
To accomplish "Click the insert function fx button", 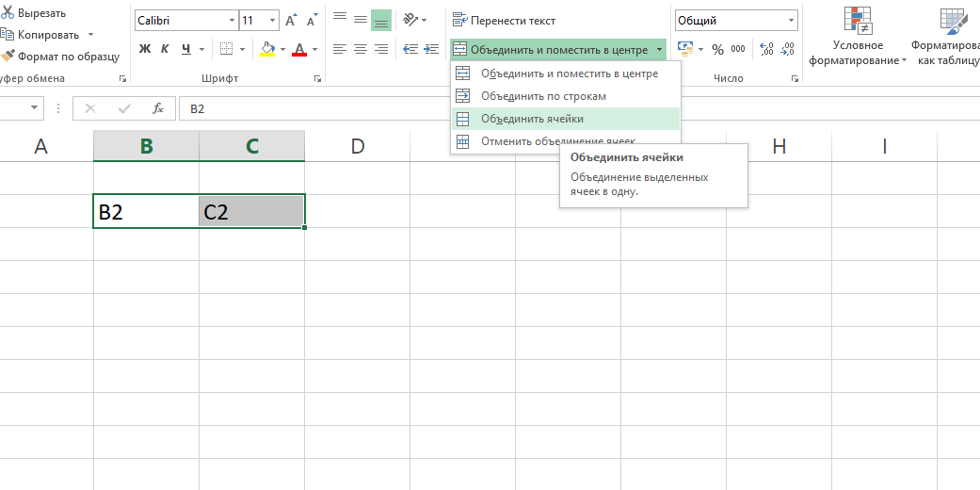I will pos(158,109).
